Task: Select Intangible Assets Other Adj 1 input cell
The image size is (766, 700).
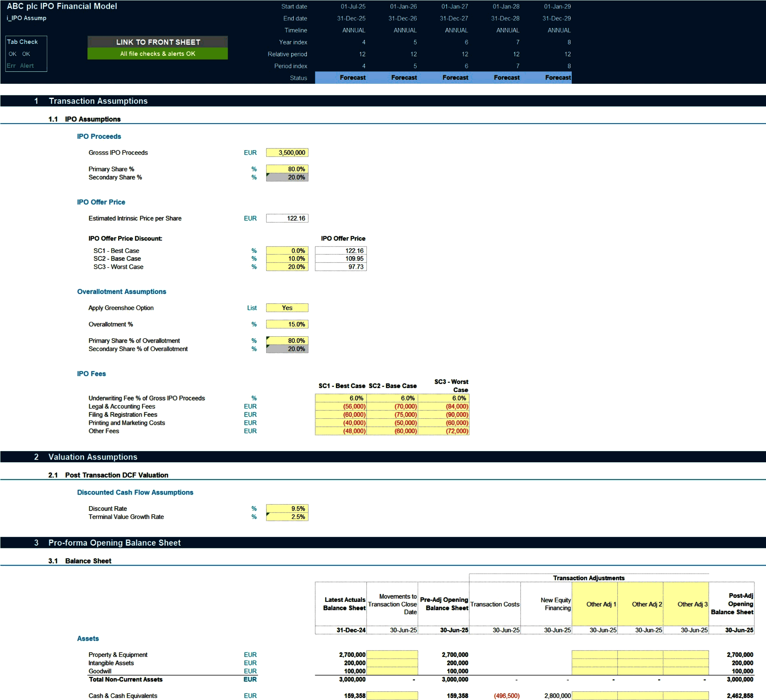Action: pyautogui.click(x=594, y=663)
